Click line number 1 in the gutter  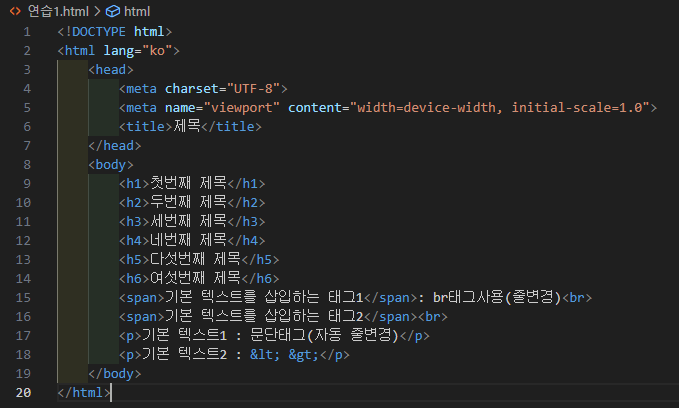(27, 32)
